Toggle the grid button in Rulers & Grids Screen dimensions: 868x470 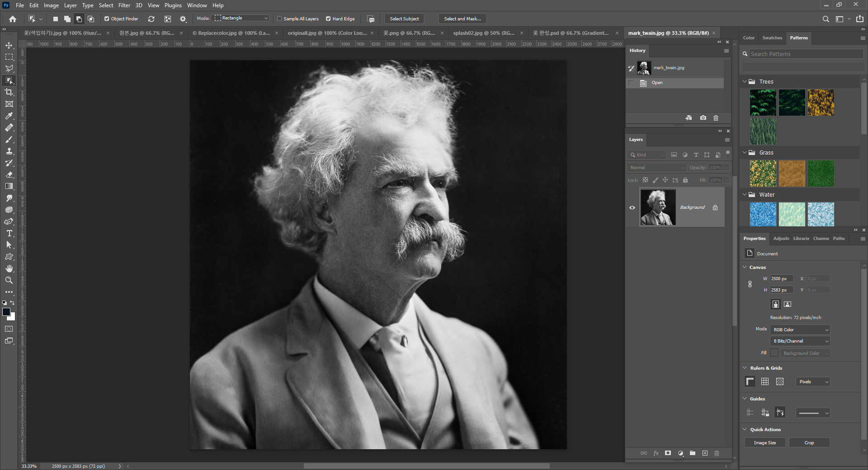click(765, 382)
